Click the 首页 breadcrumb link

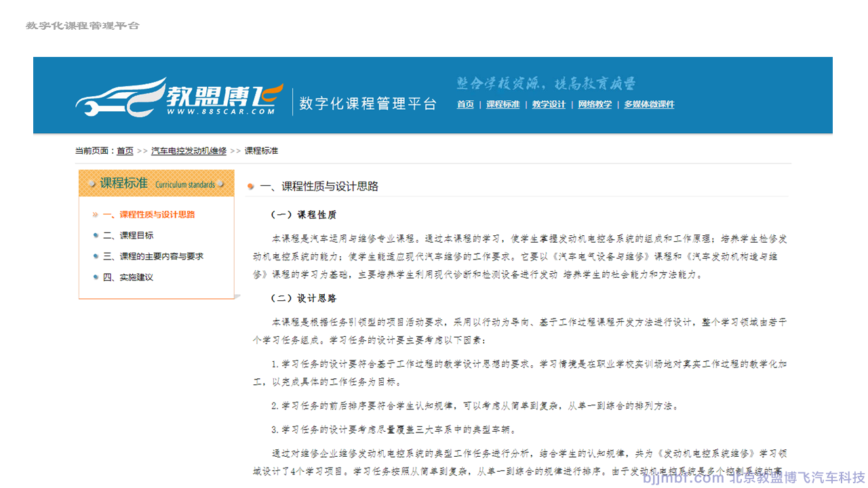pos(125,151)
